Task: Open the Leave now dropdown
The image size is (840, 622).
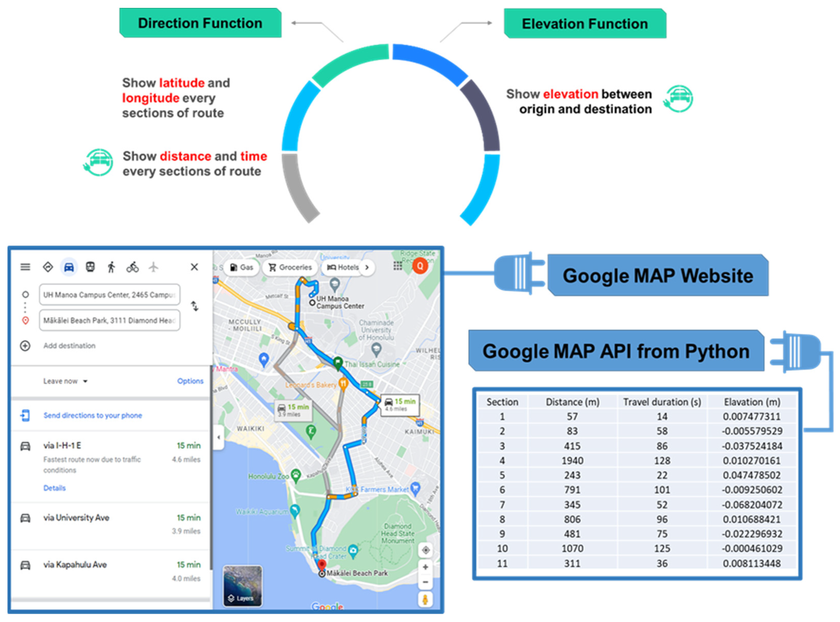Action: pyautogui.click(x=65, y=381)
